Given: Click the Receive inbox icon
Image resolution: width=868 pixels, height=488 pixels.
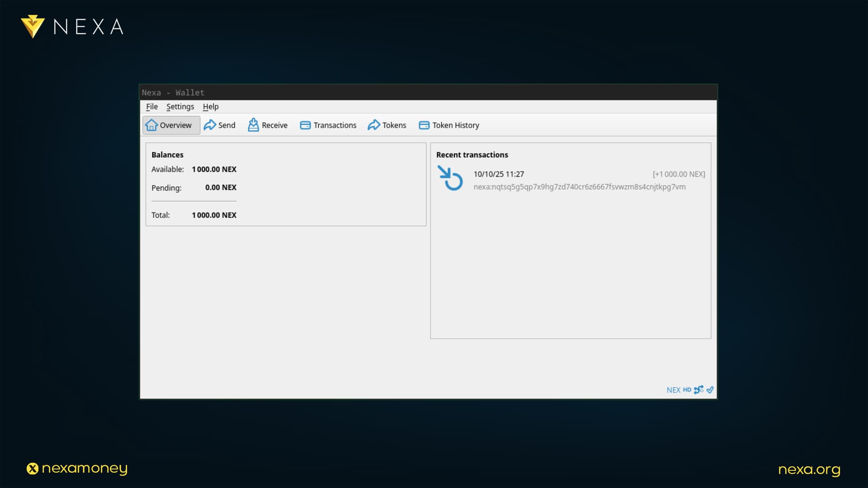Looking at the screenshot, I should [x=253, y=125].
